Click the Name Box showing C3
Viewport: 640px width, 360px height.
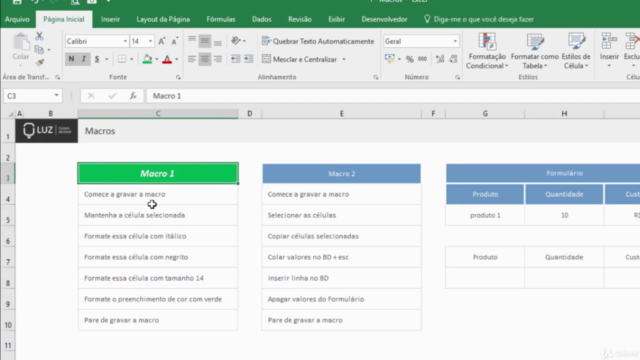[x=32, y=96]
